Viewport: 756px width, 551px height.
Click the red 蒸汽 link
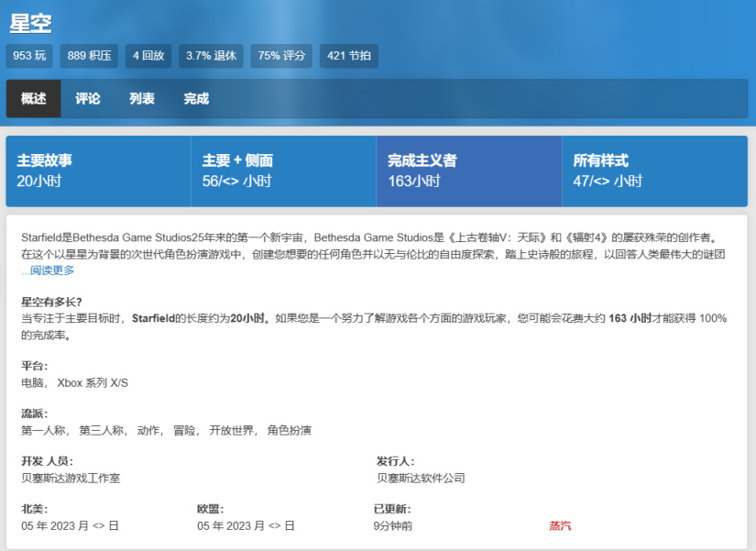tap(560, 526)
